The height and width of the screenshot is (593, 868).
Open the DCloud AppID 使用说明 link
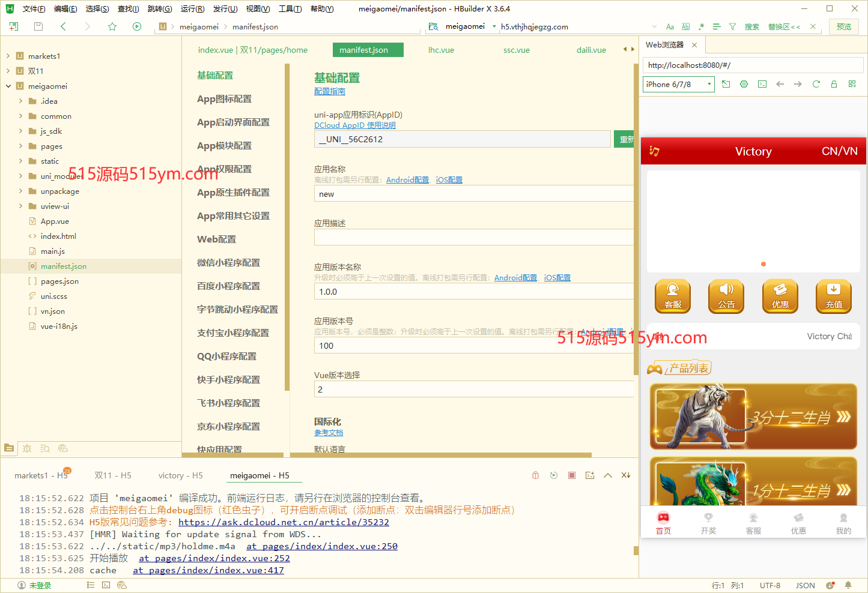coord(354,125)
